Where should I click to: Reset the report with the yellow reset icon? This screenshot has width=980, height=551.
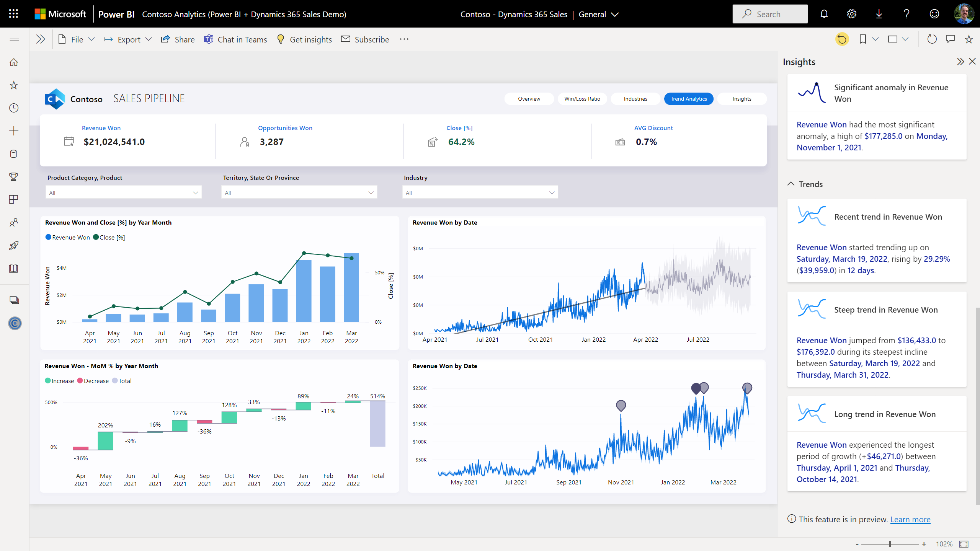842,39
